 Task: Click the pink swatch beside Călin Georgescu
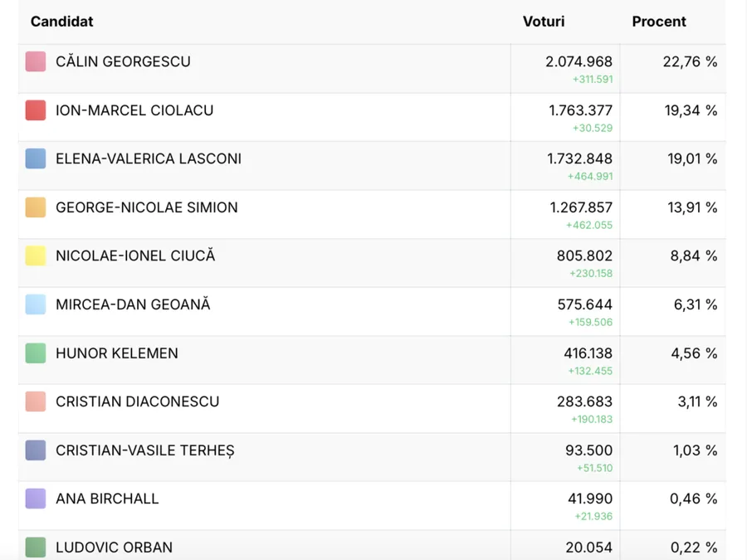pos(36,61)
